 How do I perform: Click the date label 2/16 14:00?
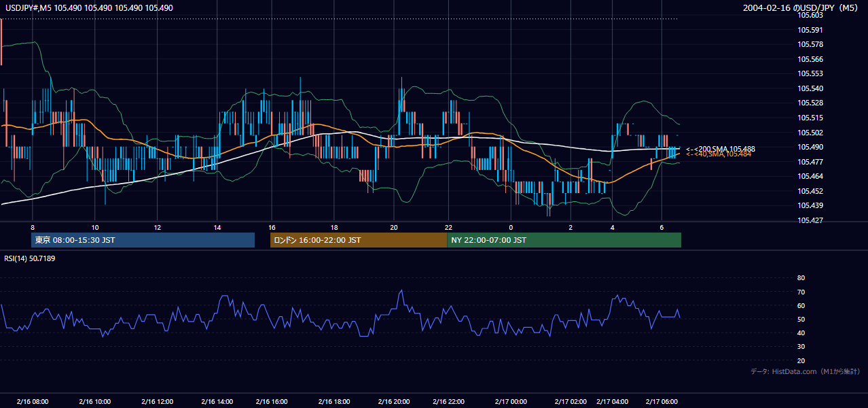point(217,401)
